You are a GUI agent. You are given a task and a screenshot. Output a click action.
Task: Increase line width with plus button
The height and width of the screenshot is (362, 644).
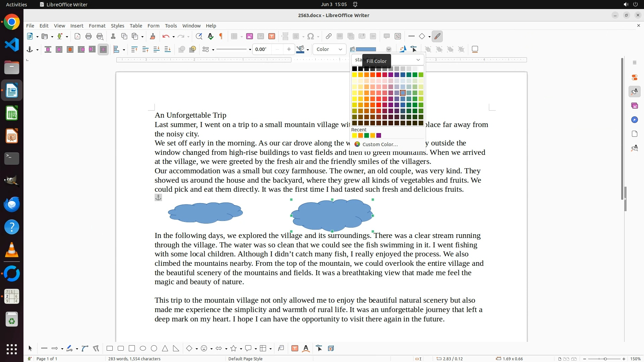click(289, 49)
